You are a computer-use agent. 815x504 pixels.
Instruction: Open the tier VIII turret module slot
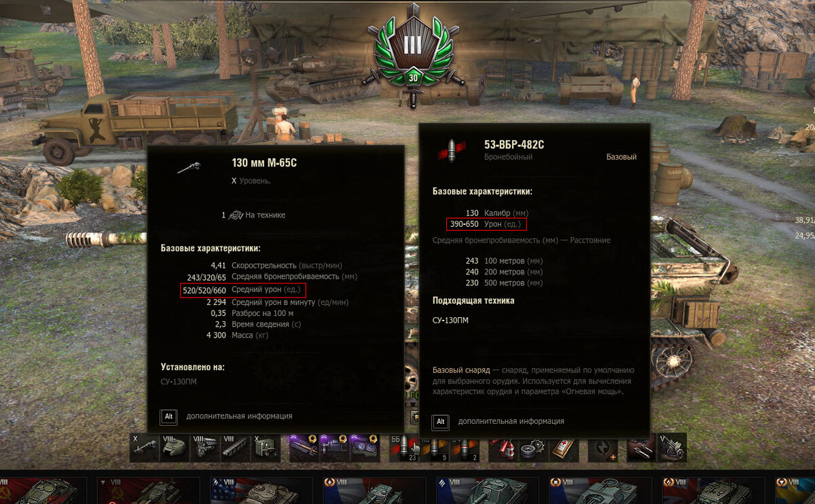(175, 448)
